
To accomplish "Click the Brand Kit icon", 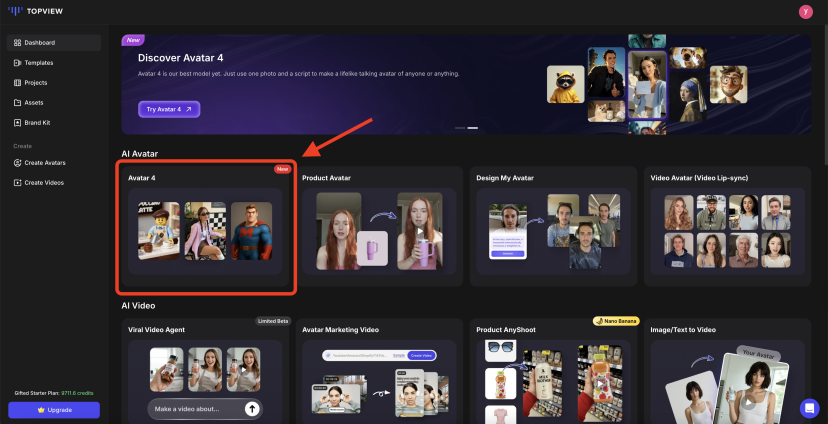I will click(x=17, y=123).
